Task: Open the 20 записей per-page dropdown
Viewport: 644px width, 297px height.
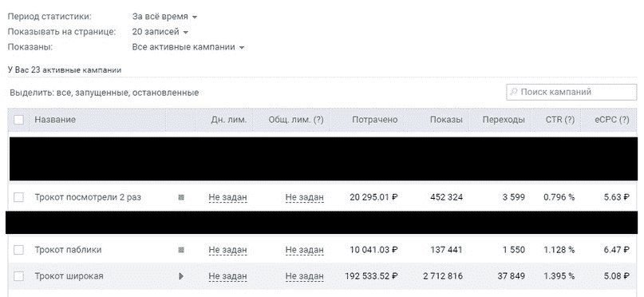Action: point(160,32)
